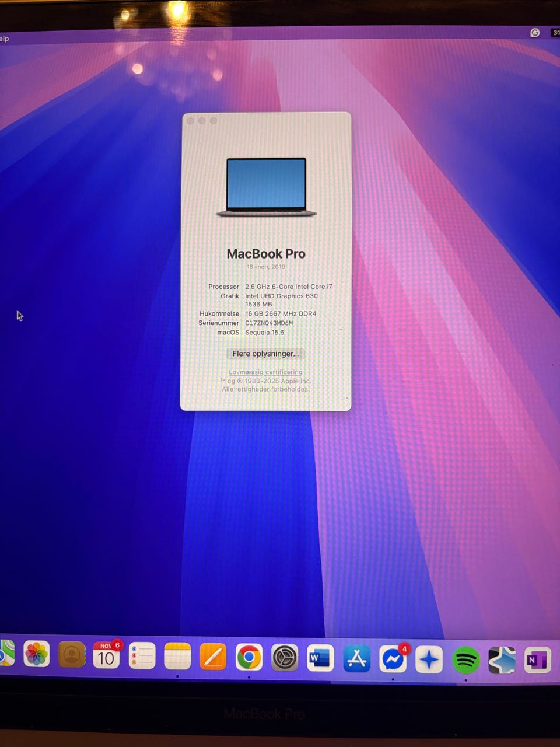Launch Pages from the Dock
560x747 pixels.
coord(213,657)
